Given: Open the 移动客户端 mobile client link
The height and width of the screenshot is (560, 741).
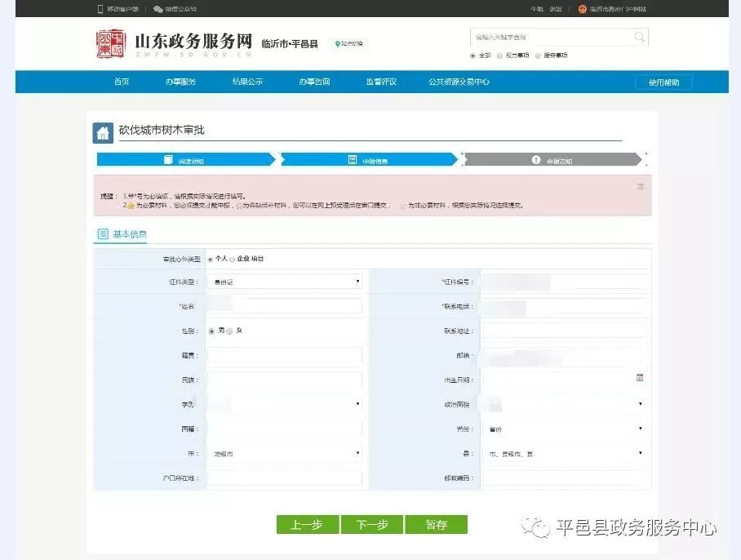Looking at the screenshot, I should (124, 9).
